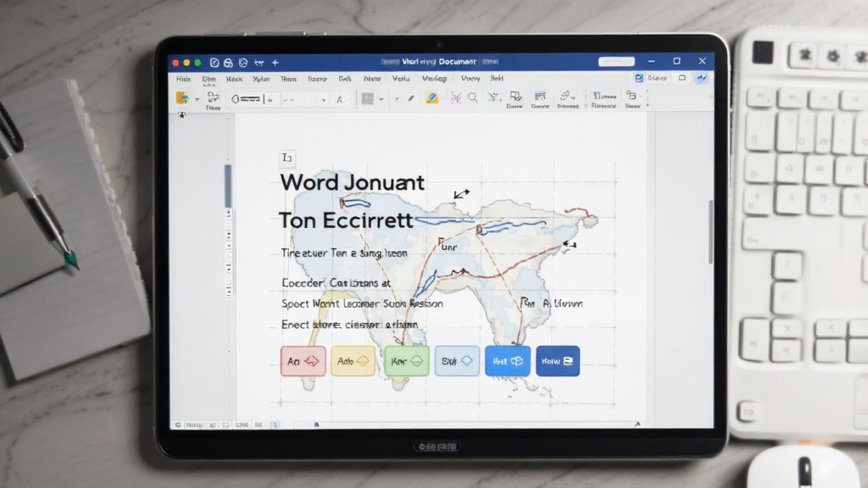Image resolution: width=868 pixels, height=488 pixels.
Task: Open the 'Visding' menu in the menu bar
Action: pos(434,79)
